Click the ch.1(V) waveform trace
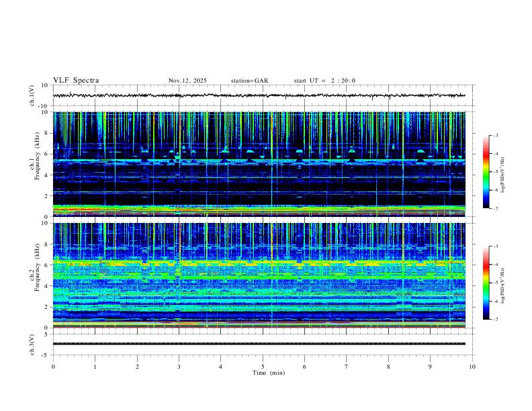The width and height of the screenshot is (532, 411). click(x=259, y=95)
